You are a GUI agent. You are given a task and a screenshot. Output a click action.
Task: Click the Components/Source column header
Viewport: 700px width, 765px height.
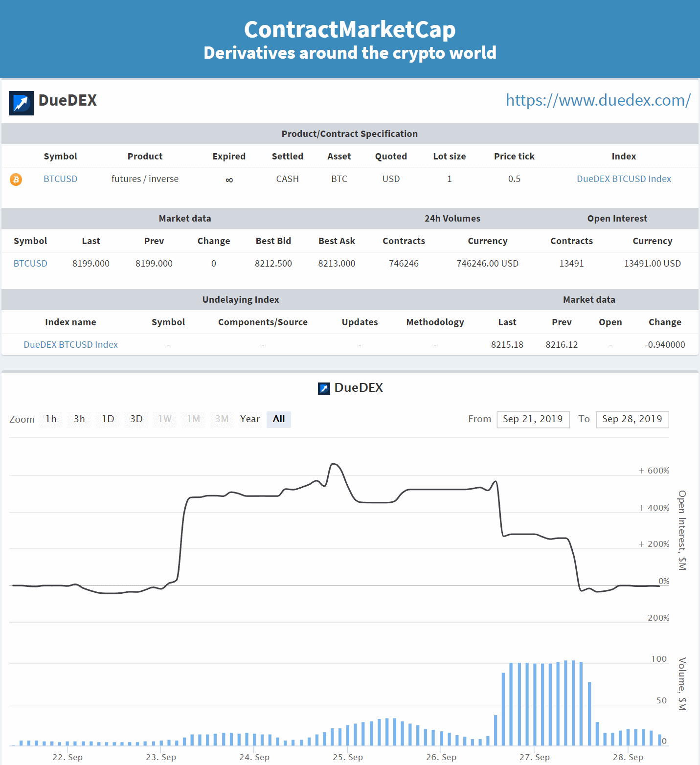coord(263,322)
